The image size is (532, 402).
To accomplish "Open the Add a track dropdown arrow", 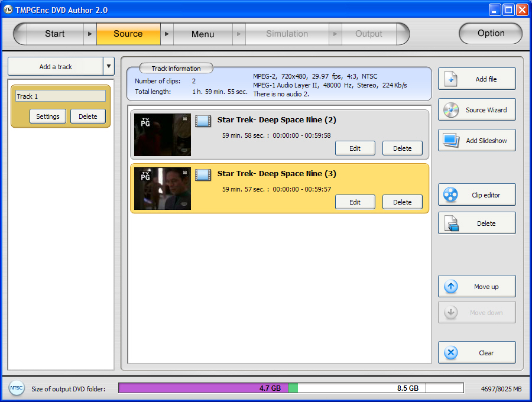I will point(109,66).
